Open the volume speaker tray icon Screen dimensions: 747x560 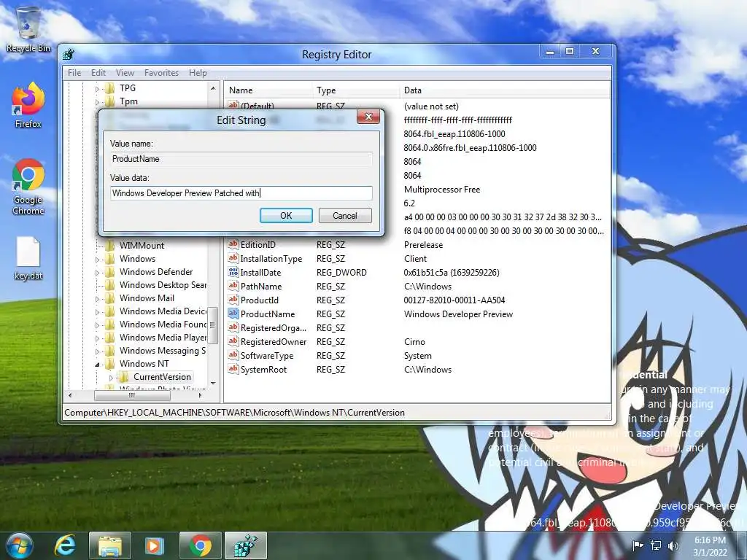[673, 545]
